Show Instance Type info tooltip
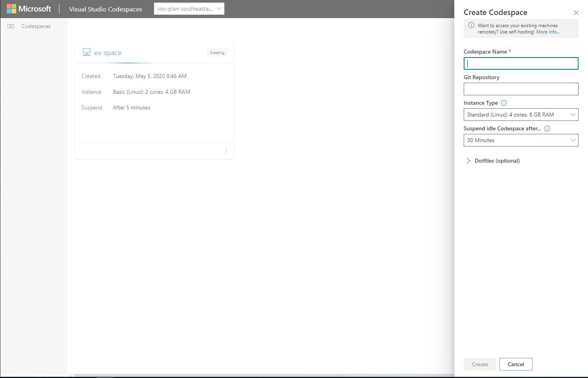This screenshot has height=378, width=588. 504,103
